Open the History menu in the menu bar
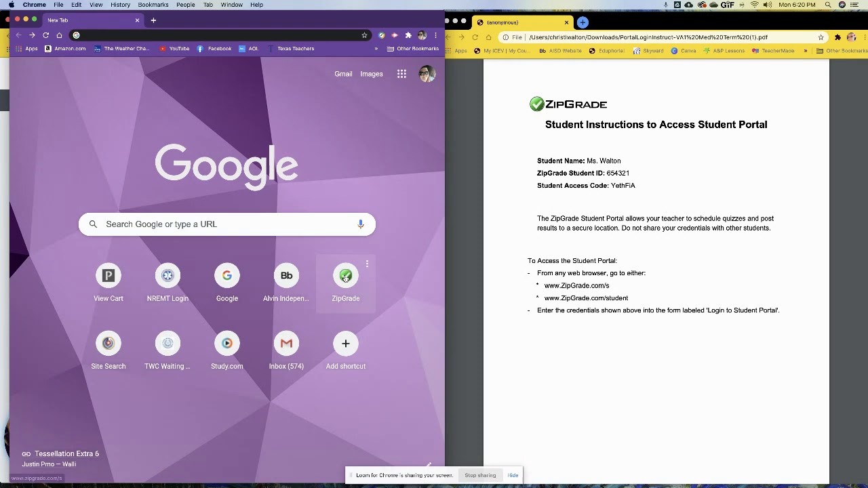This screenshot has height=488, width=868. click(120, 5)
